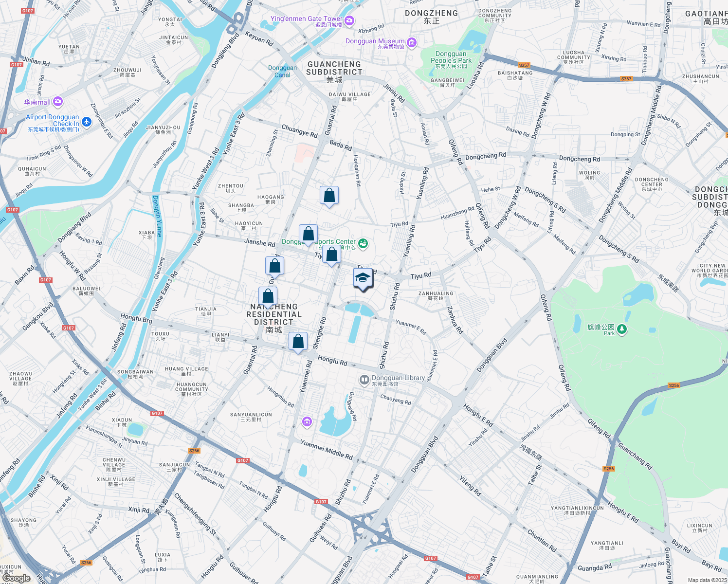Select the Dongguan Canal label

(x=282, y=72)
